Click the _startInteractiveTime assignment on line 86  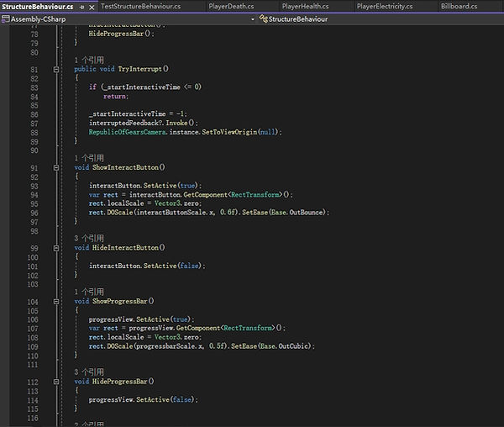tap(138, 113)
